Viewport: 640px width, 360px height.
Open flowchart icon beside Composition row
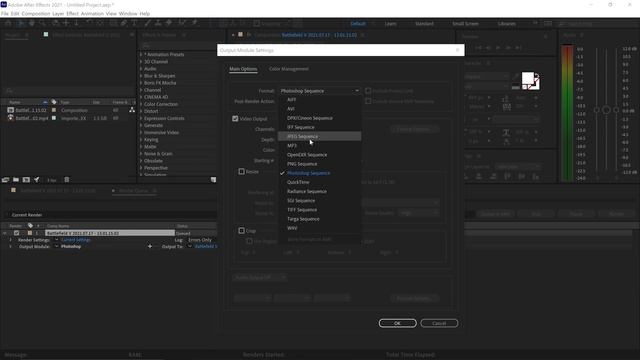(x=132, y=110)
